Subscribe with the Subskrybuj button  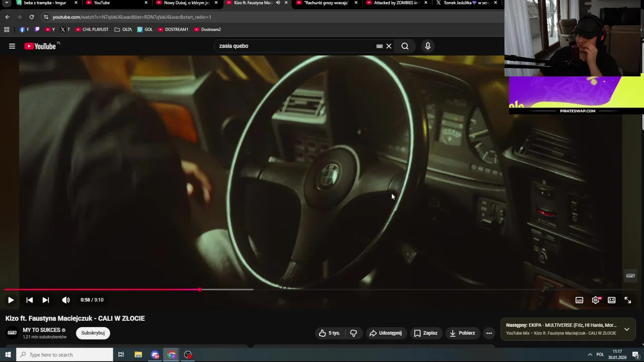click(x=93, y=333)
